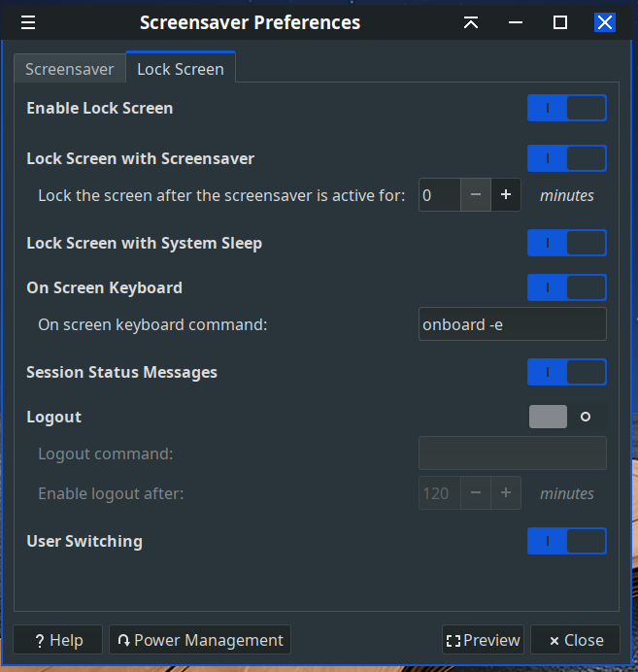This screenshot has height=672, width=638.
Task: Open Help for screensaver preferences
Action: pyautogui.click(x=58, y=640)
